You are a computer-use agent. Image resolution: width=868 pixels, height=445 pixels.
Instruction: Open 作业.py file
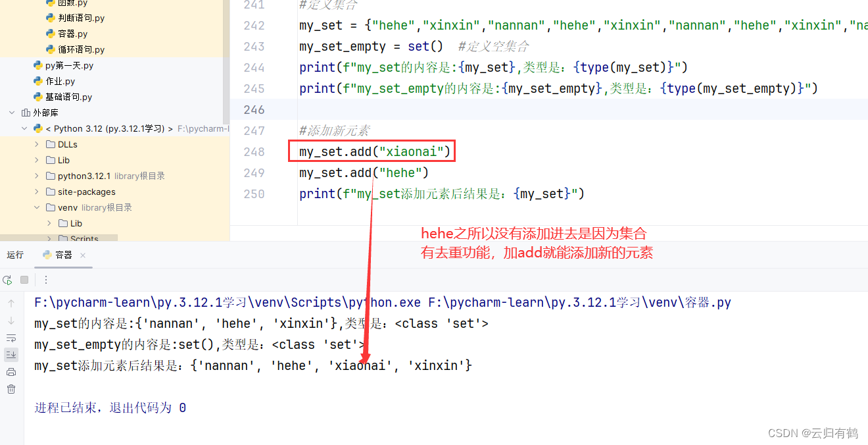click(x=60, y=81)
